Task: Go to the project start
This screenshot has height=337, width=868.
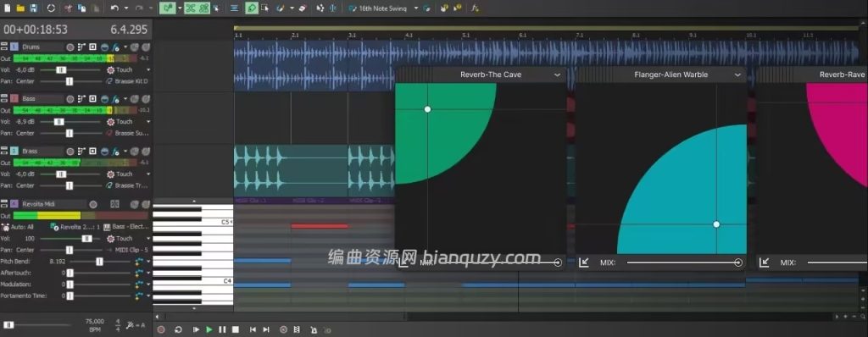Action: click(x=253, y=329)
